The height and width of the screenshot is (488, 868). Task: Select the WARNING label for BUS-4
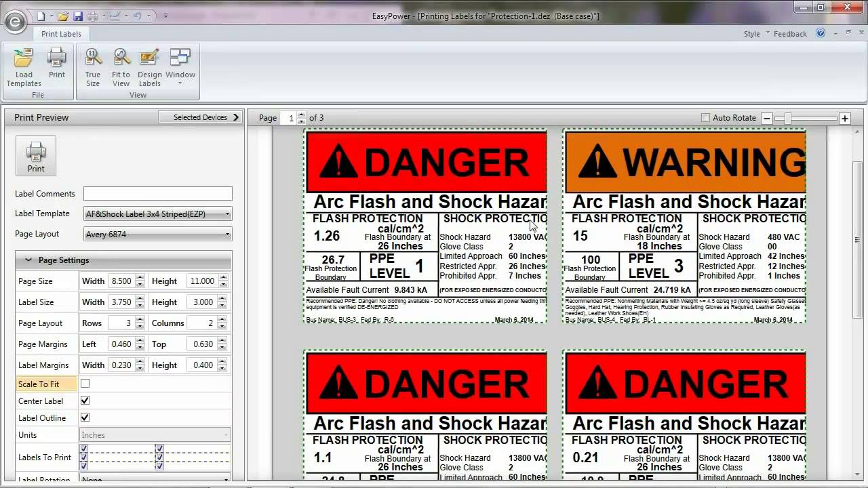click(684, 226)
